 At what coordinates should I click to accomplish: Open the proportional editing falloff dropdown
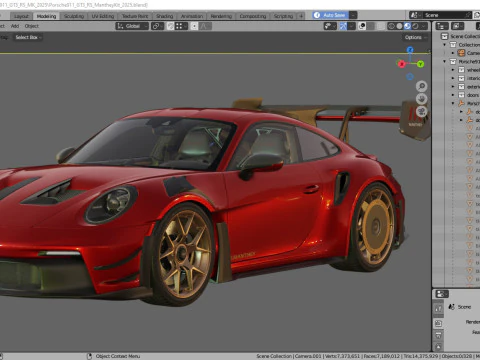pyautogui.click(x=205, y=26)
